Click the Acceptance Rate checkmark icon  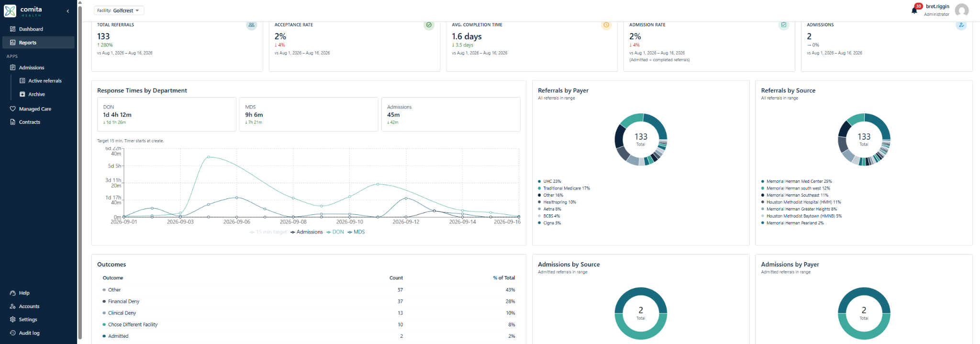(x=429, y=25)
